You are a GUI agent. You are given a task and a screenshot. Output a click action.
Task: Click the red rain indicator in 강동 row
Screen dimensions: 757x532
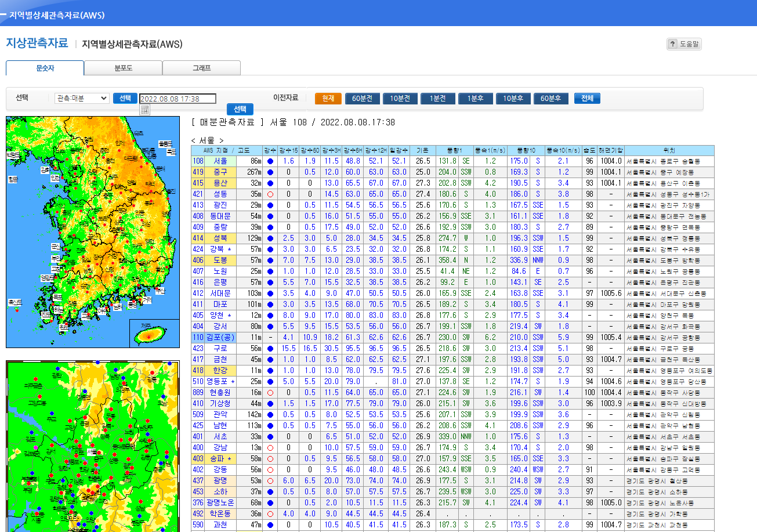coord(270,470)
